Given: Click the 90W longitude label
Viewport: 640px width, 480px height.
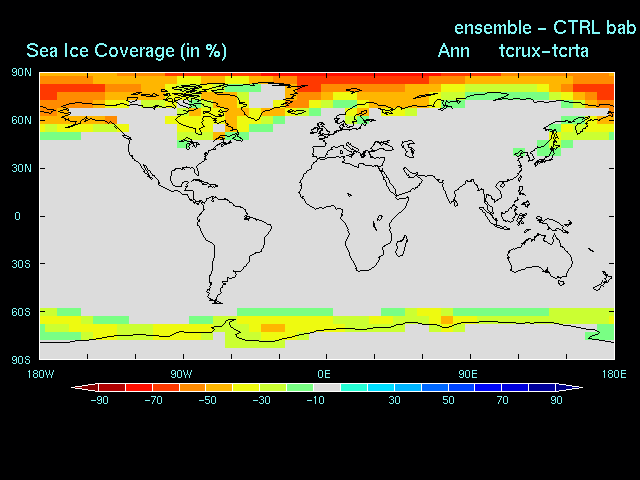Looking at the screenshot, I should click(181, 374).
